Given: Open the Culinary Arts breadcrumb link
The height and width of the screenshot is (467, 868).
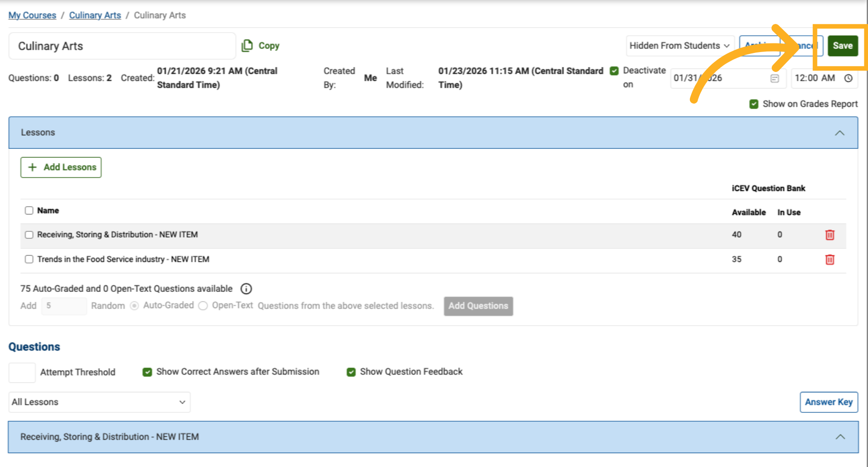Looking at the screenshot, I should coord(95,15).
